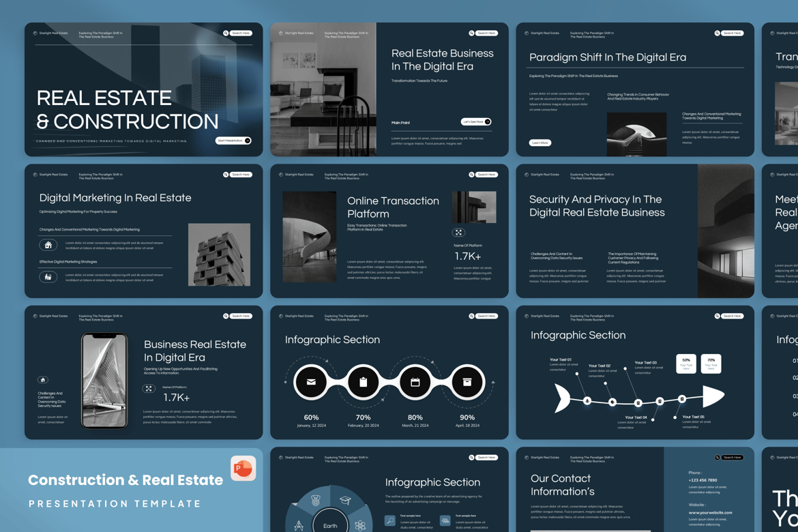This screenshot has height=532, width=798.
Task: Click the envelope icon above 60%
Action: 311,382
